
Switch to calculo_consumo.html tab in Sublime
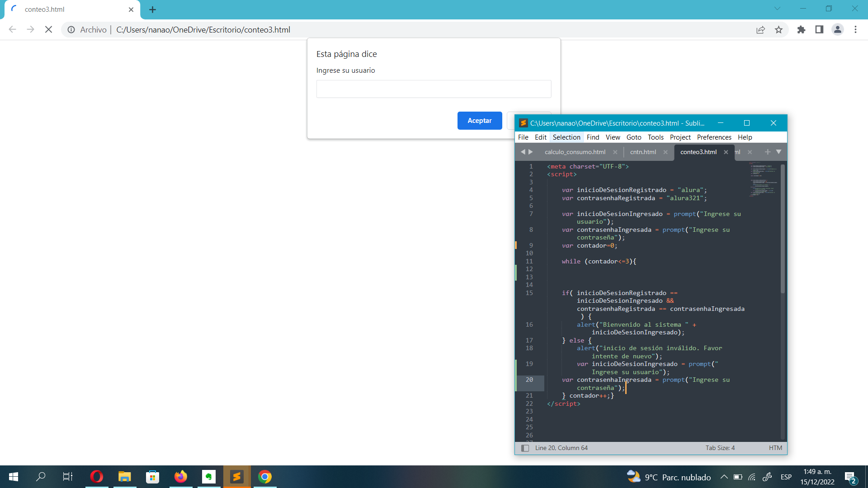[575, 152]
